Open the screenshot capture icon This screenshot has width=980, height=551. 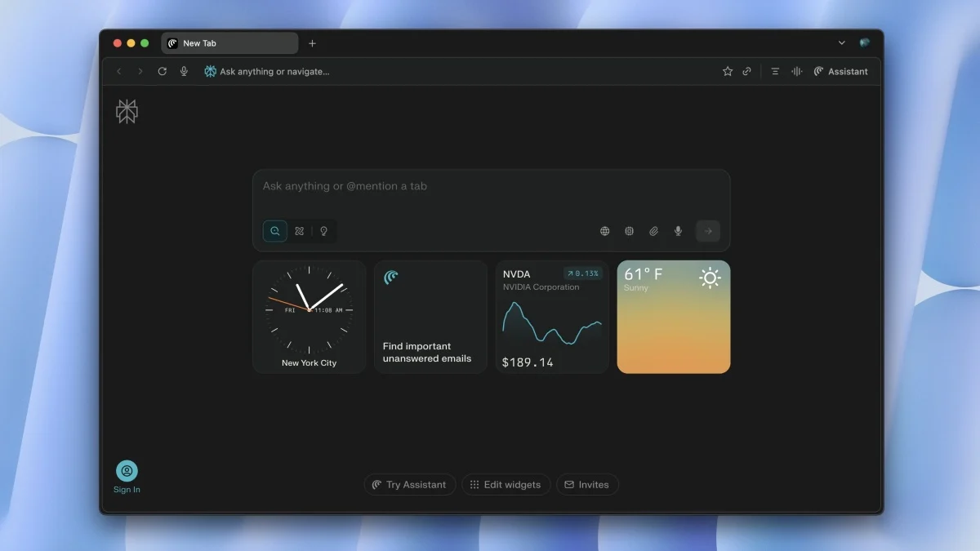(629, 231)
